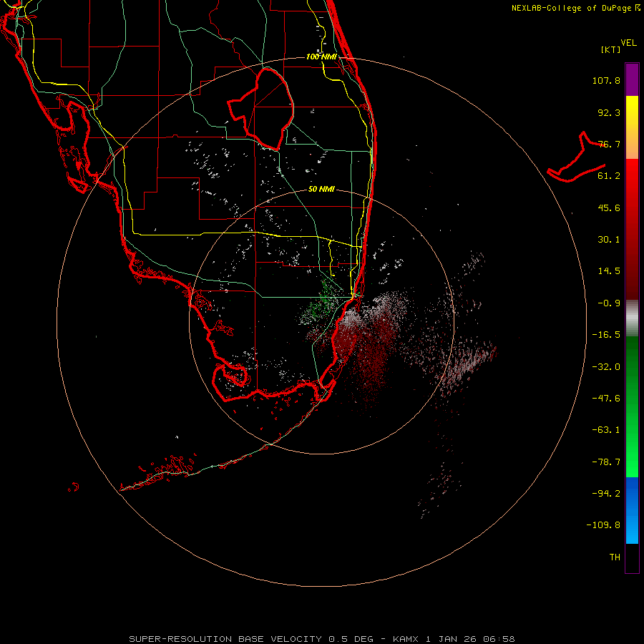This screenshot has height=644, width=644.
Task: Click the 50 NMI range ring label
Action: coord(321,190)
